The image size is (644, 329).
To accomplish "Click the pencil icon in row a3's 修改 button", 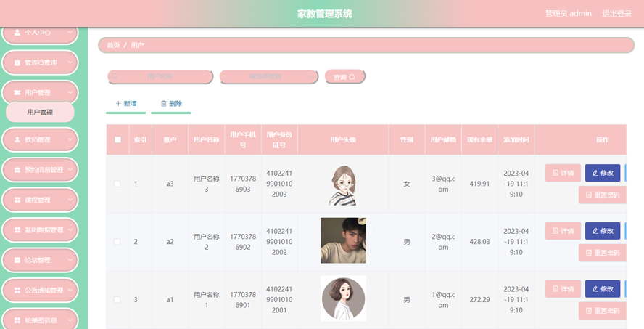I will (x=595, y=173).
